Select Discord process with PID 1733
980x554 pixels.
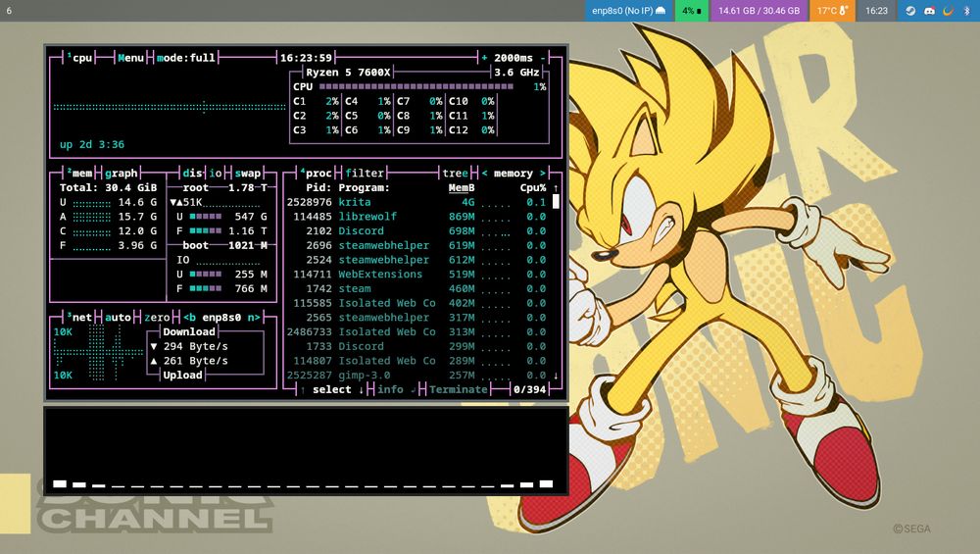[x=416, y=346]
